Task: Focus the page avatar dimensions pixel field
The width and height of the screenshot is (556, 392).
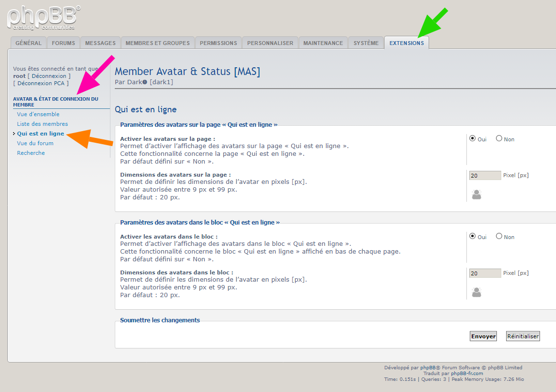Action: tap(485, 176)
